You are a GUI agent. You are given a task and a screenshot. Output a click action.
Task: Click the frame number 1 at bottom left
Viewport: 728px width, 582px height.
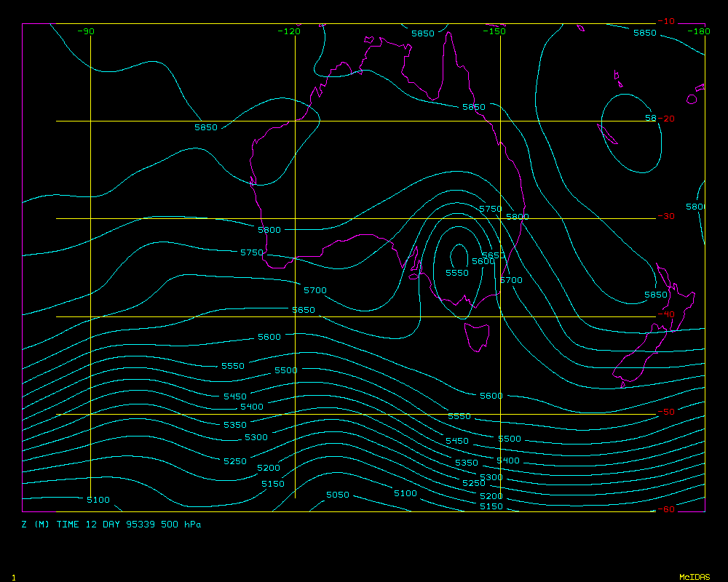(13, 577)
